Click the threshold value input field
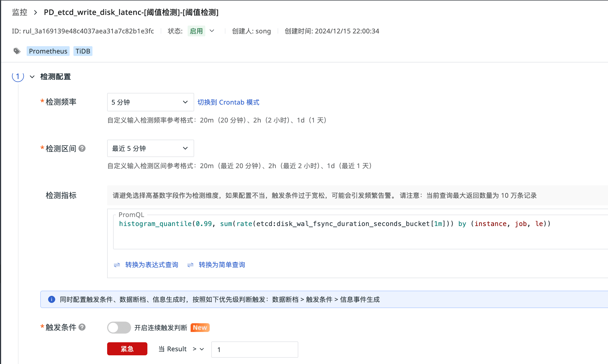The height and width of the screenshot is (364, 608). point(254,350)
